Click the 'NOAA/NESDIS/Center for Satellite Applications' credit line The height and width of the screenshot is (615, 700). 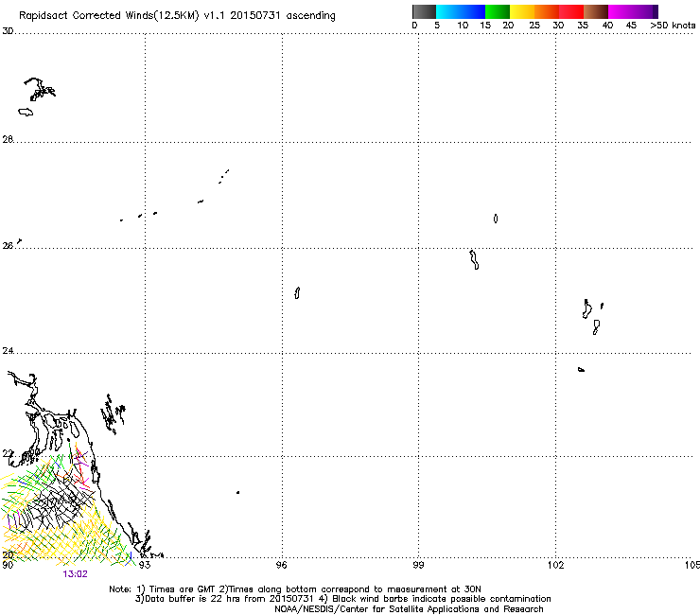pyautogui.click(x=409, y=609)
